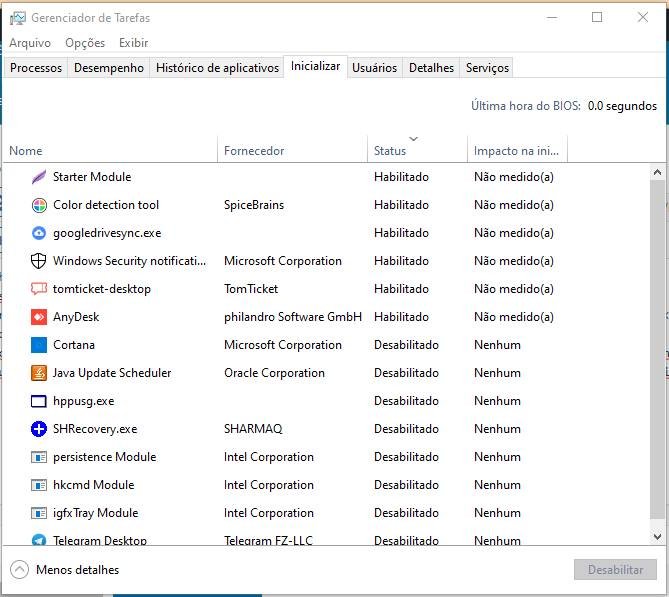Click the Cortana blue square icon
This screenshot has width=669, height=597.
coord(39,345)
